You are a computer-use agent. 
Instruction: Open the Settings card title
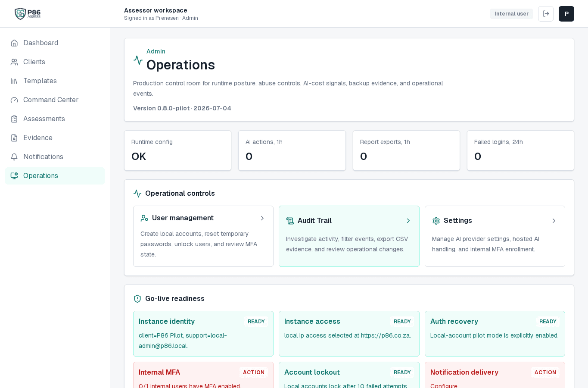(x=458, y=221)
